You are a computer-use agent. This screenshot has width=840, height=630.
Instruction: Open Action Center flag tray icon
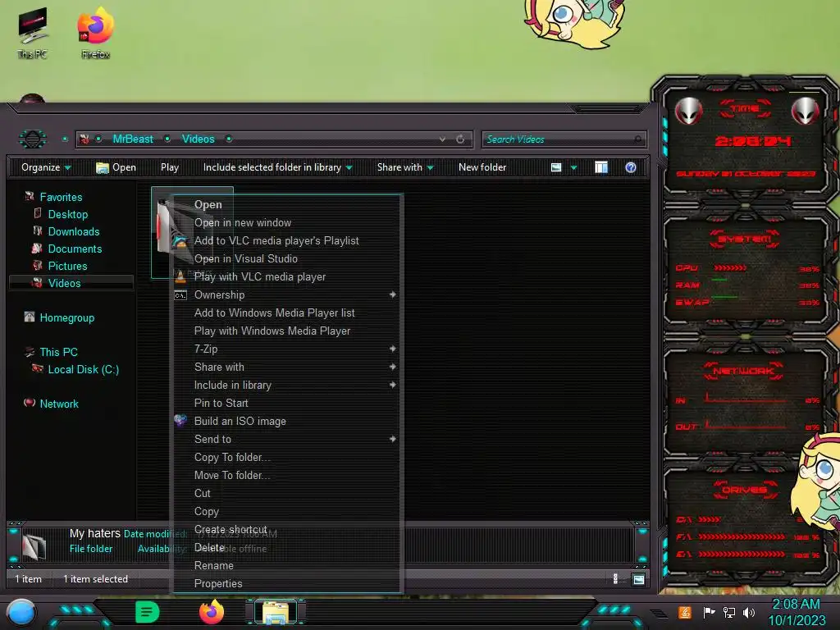[710, 612]
